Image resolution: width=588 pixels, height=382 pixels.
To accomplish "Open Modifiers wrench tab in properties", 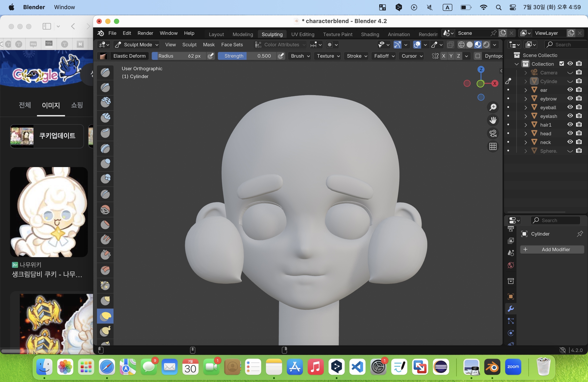I will coord(511,309).
